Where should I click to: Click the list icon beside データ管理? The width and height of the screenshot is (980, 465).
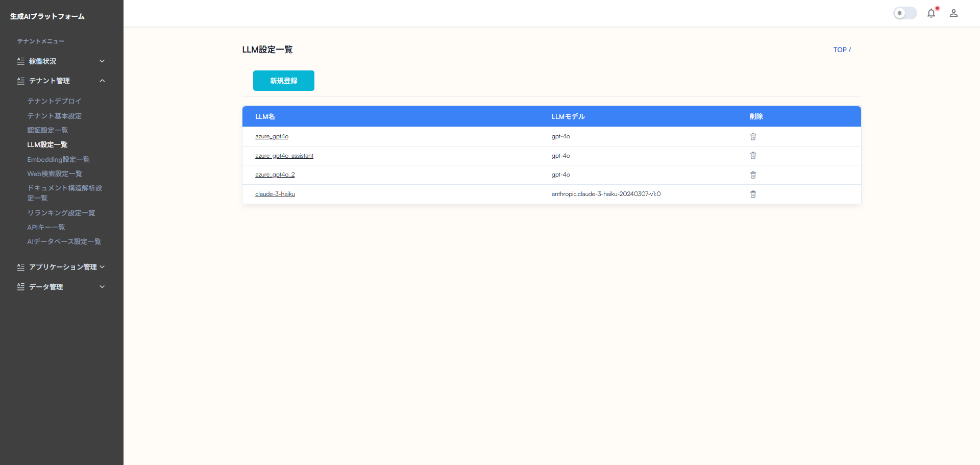click(x=21, y=287)
